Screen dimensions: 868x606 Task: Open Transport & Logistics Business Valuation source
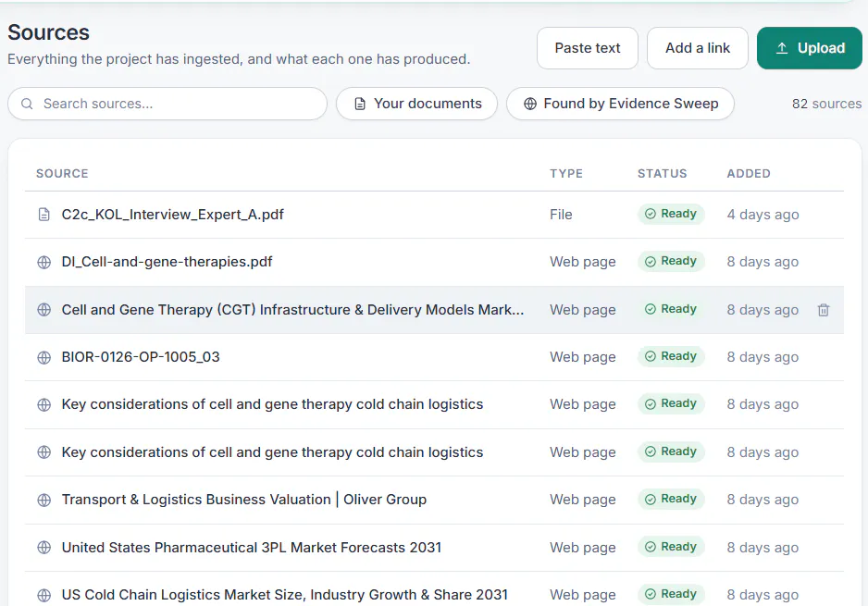coord(244,500)
